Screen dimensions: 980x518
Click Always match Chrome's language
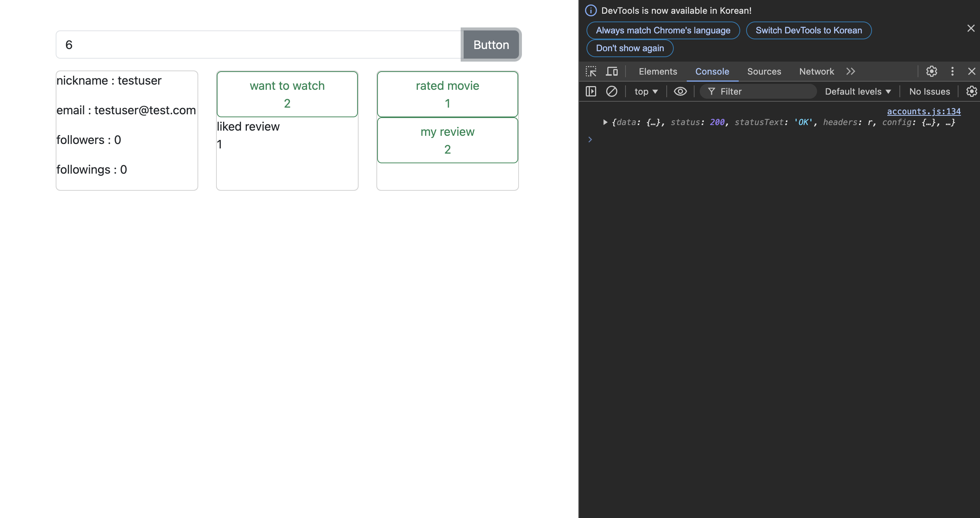pyautogui.click(x=663, y=30)
